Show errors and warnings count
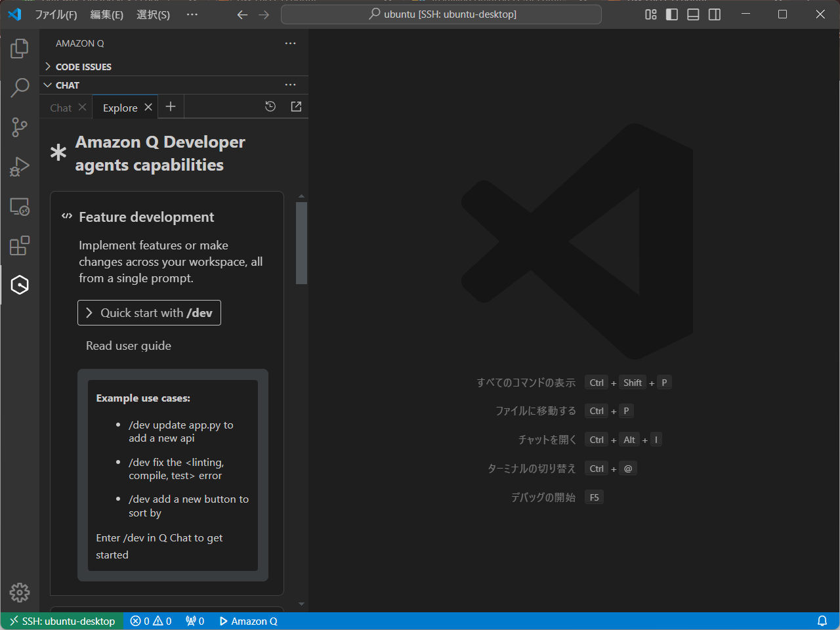840x630 pixels. click(151, 621)
